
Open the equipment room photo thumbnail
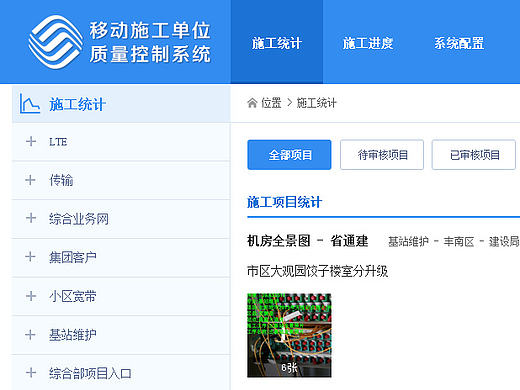pos(289,335)
